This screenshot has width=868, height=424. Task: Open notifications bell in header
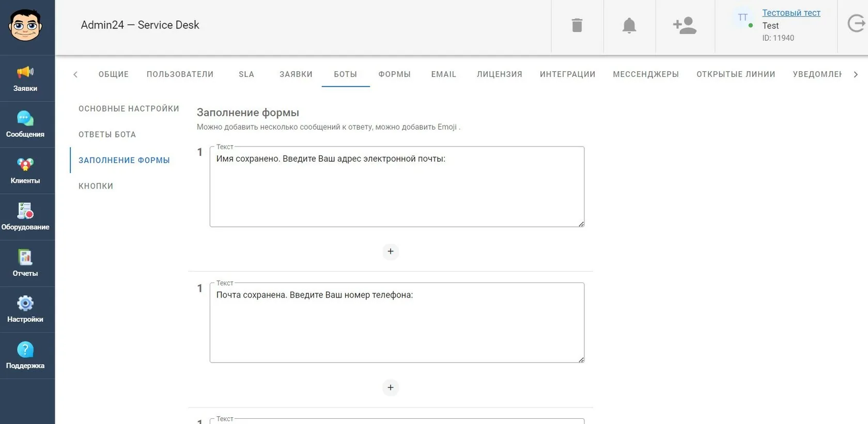click(629, 25)
